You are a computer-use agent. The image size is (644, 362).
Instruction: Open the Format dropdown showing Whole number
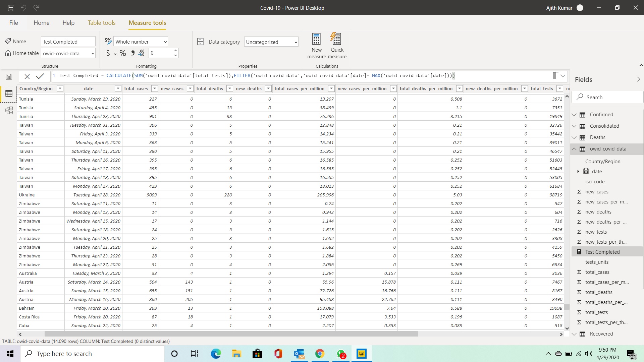(x=141, y=42)
